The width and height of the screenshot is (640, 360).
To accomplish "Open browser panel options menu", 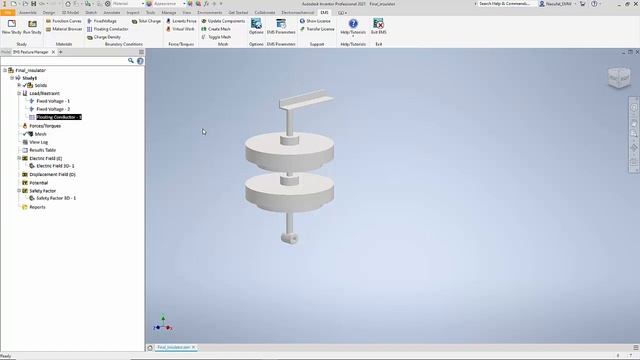I will click(141, 52).
